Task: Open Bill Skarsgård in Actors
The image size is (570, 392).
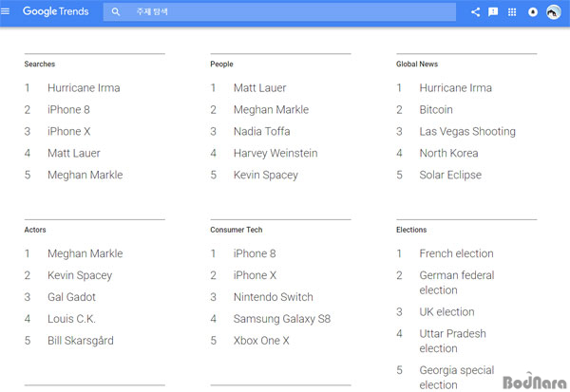Action: coord(81,341)
